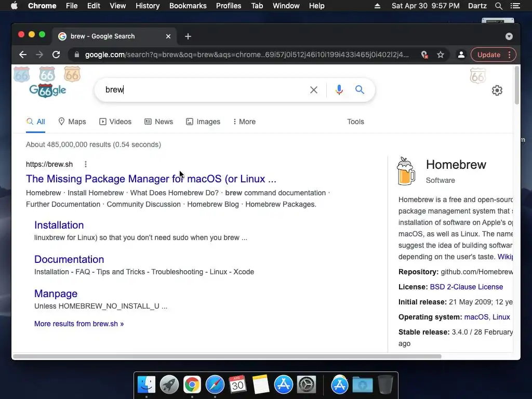This screenshot has height=399, width=532.
Task: Open Launchpad from the Dock
Action: [169, 384]
